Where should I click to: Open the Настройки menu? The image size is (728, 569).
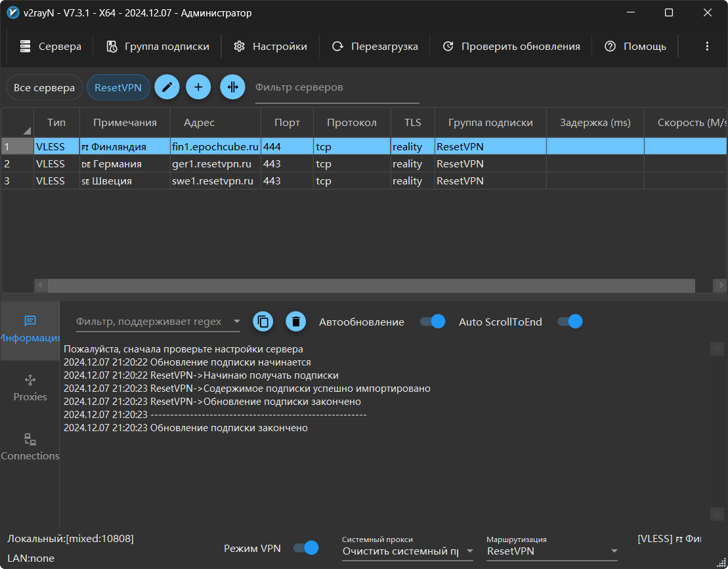coord(270,47)
